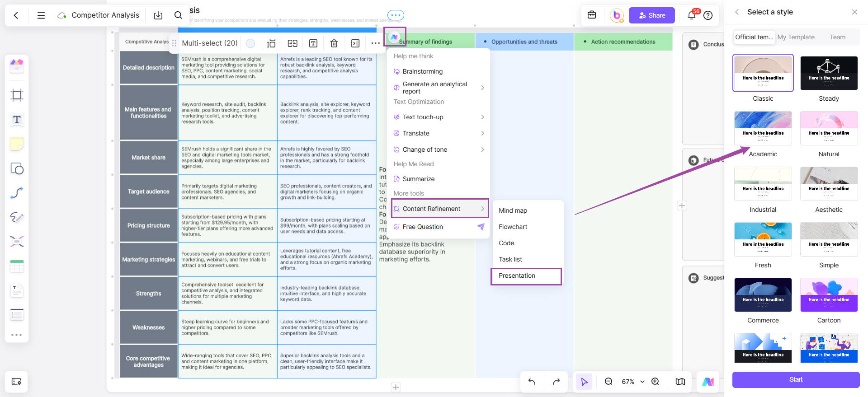Screen dimensions: 868x397
Task: Zoom out with the minus magnifier
Action: click(609, 382)
